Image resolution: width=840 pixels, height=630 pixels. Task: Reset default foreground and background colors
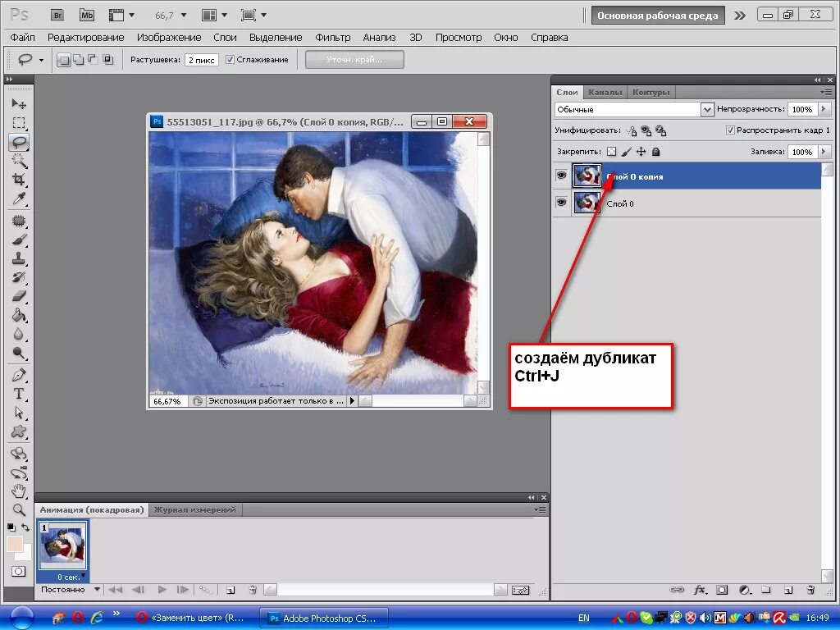(11, 527)
